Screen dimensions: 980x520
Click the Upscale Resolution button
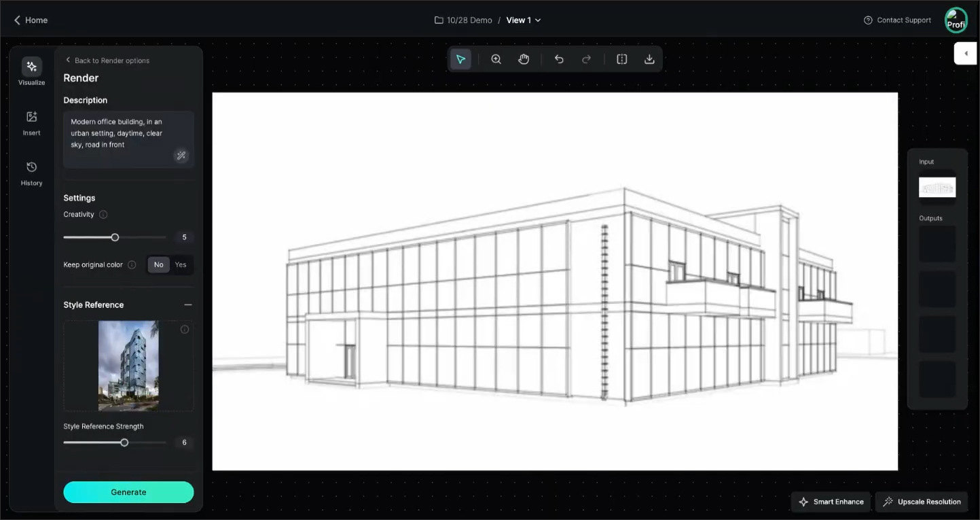coord(922,502)
